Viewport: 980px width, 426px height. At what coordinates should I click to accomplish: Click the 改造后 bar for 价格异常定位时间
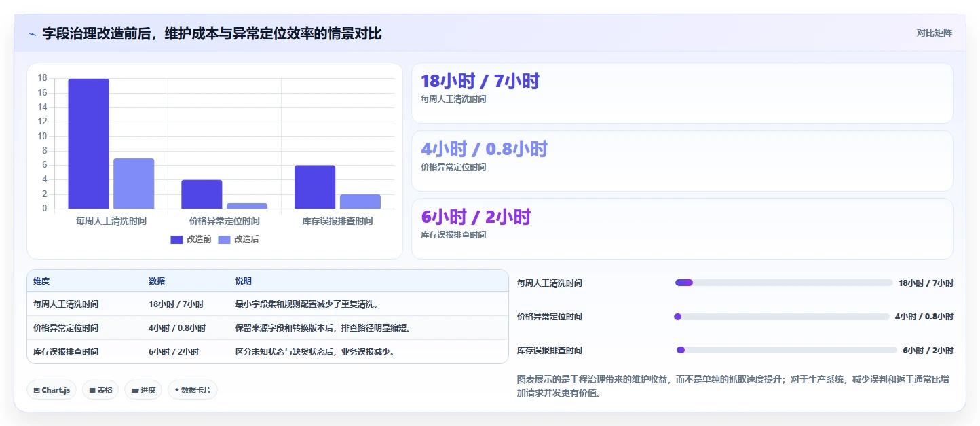click(x=247, y=206)
